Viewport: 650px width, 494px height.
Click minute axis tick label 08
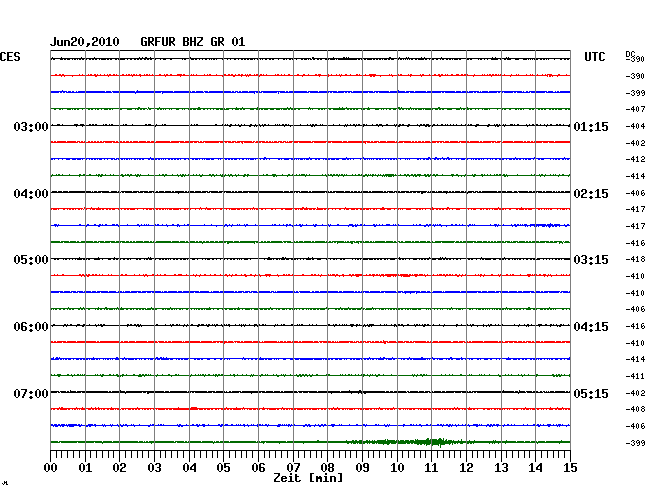tap(327, 468)
